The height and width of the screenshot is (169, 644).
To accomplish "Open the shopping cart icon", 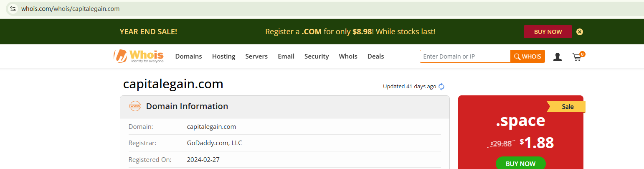I will (577, 57).
